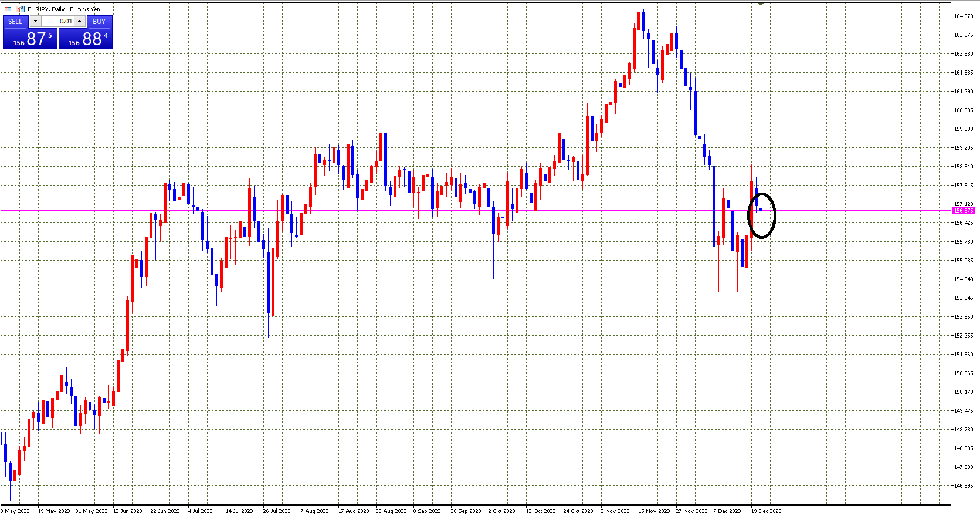Click the sell price 156.875 tile
Screen dimensions: 980x516
point(30,39)
